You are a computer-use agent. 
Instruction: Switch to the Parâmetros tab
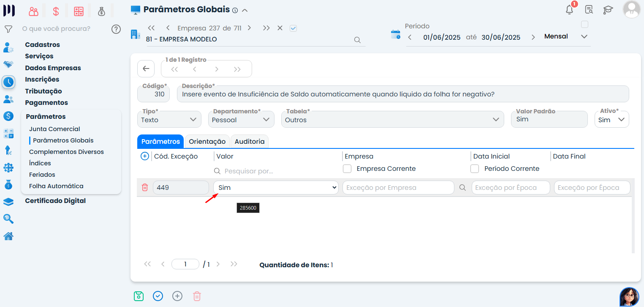coord(160,142)
